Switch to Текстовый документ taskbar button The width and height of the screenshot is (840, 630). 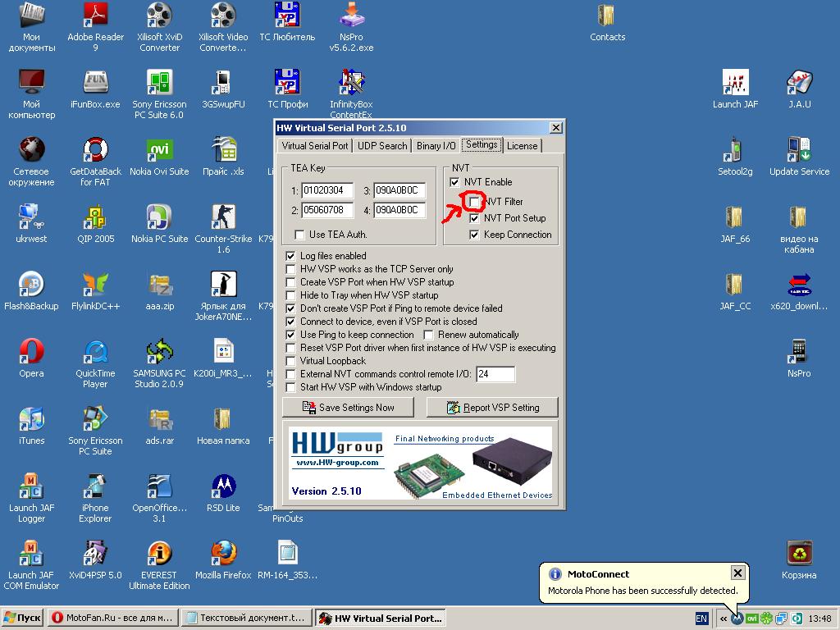tap(246, 618)
